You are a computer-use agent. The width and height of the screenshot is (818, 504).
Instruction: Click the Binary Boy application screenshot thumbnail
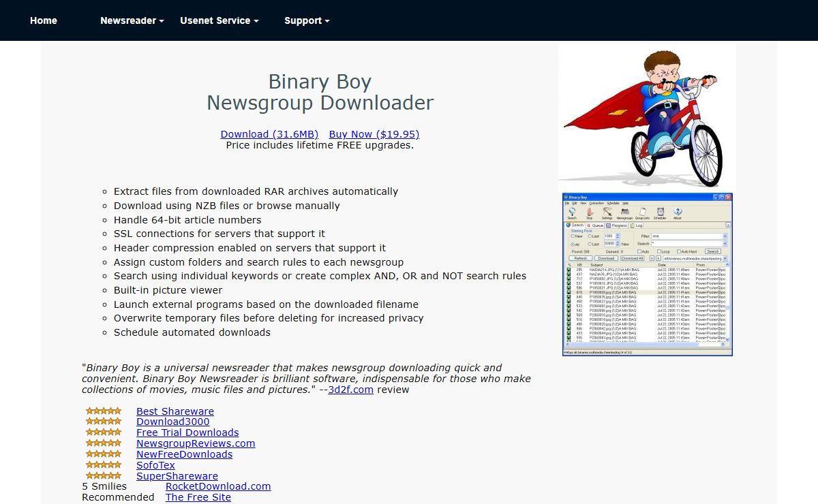[x=648, y=274]
